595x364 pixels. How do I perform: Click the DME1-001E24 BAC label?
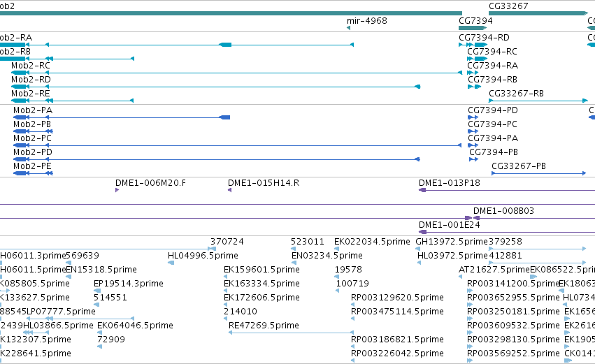[450, 225]
